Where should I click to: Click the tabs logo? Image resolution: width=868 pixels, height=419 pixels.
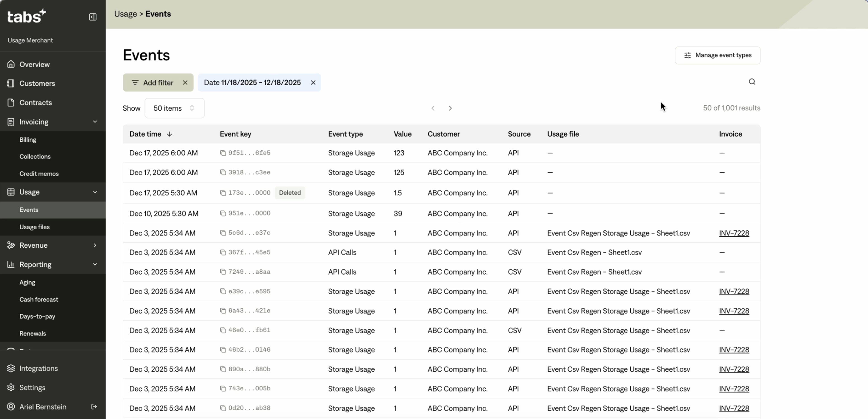(26, 16)
